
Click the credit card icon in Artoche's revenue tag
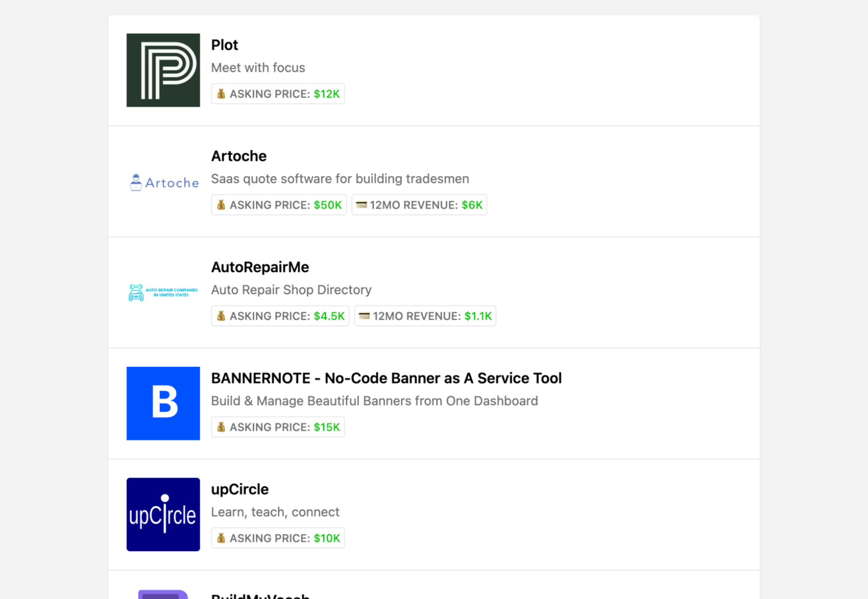point(361,205)
